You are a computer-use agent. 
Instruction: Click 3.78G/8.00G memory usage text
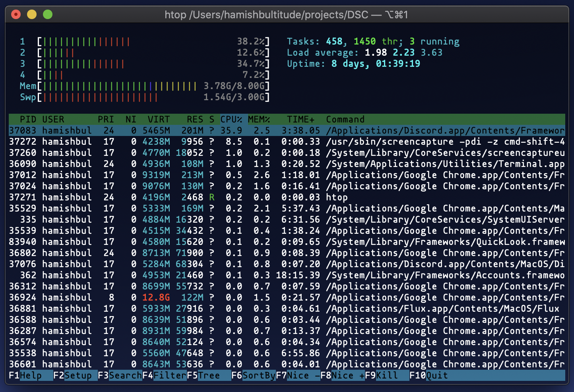click(x=234, y=86)
